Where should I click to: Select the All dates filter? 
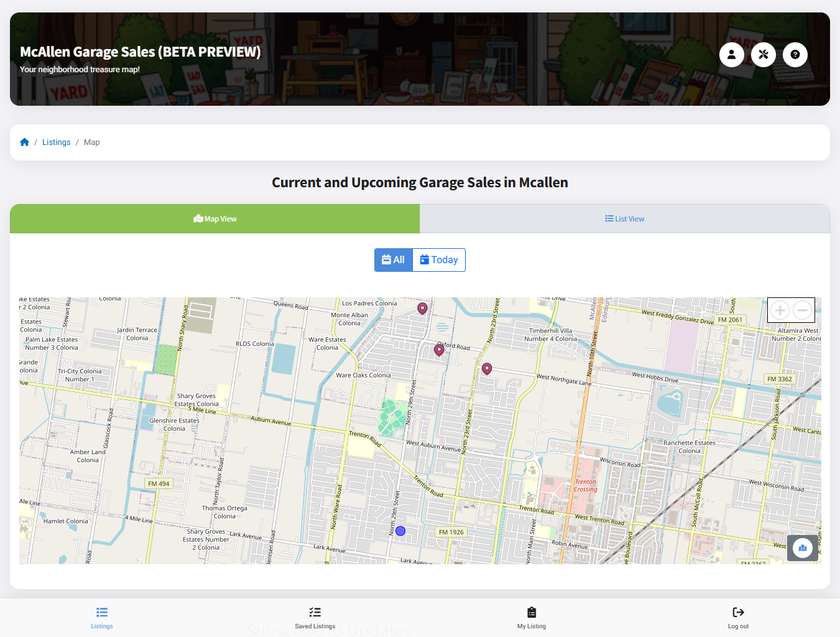(x=394, y=260)
